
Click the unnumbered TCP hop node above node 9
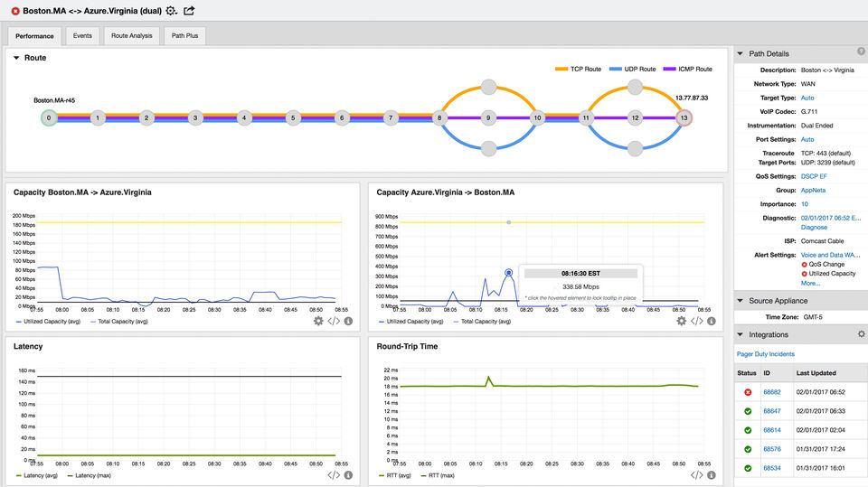point(489,87)
